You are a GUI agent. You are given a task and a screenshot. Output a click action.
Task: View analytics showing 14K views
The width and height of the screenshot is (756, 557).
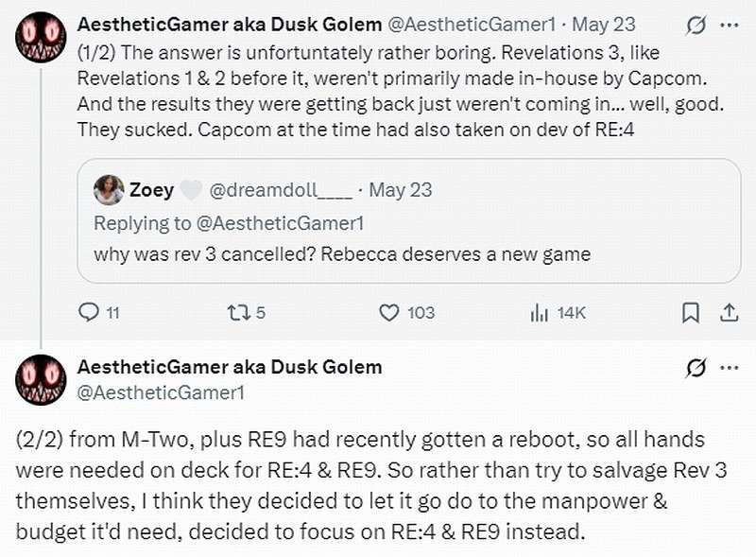[x=540, y=312]
